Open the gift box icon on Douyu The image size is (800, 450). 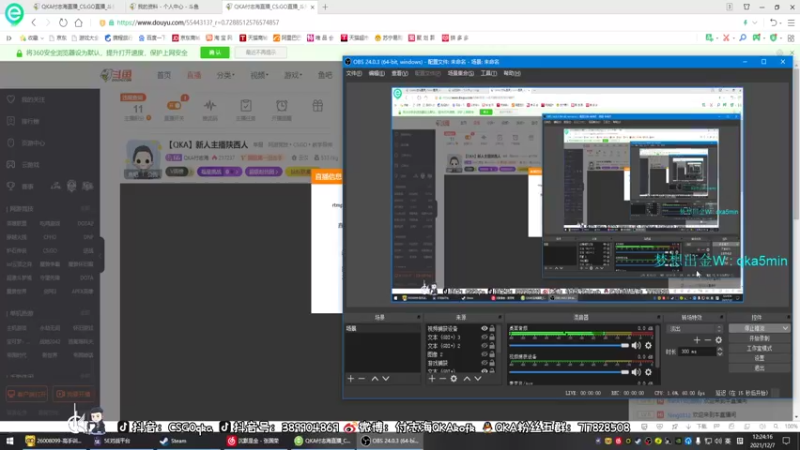pos(317,106)
